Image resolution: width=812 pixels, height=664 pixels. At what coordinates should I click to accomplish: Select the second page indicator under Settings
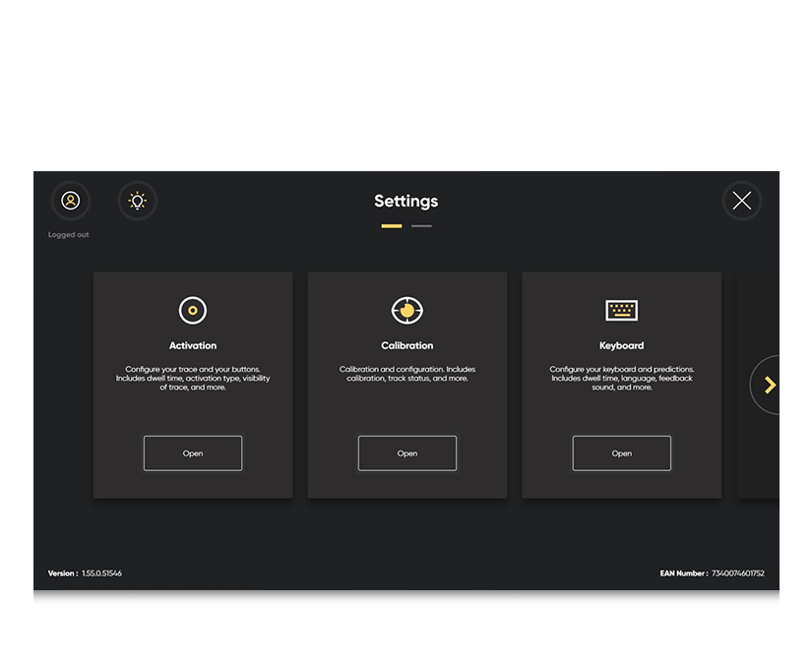(x=421, y=225)
